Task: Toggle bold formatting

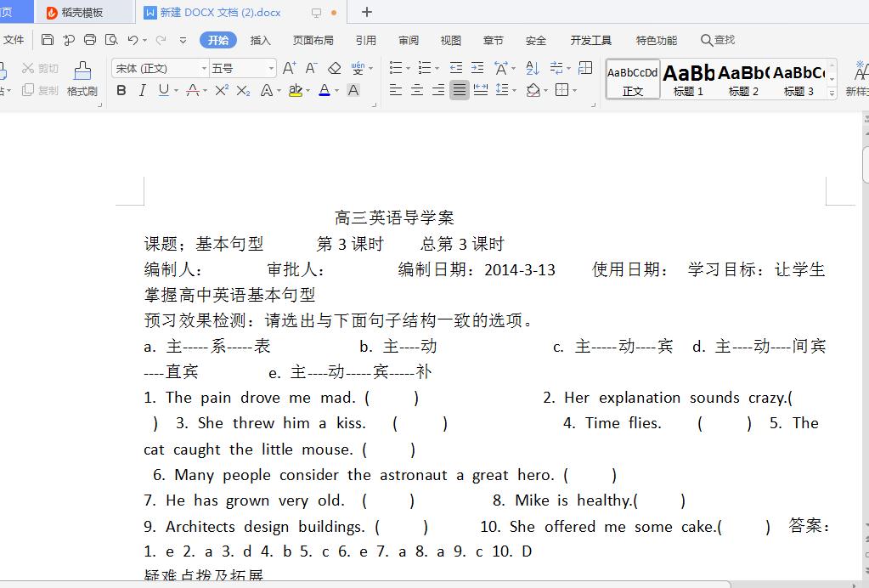Action: pyautogui.click(x=121, y=90)
